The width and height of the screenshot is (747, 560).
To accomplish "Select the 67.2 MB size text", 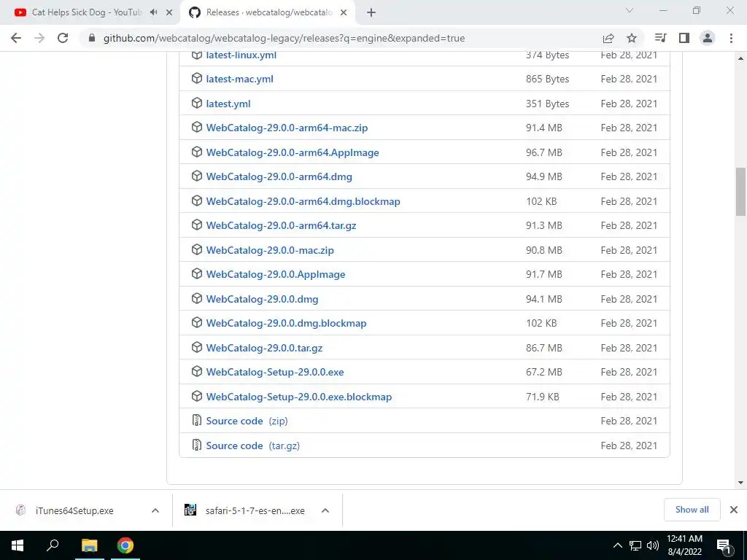I will [x=544, y=372].
